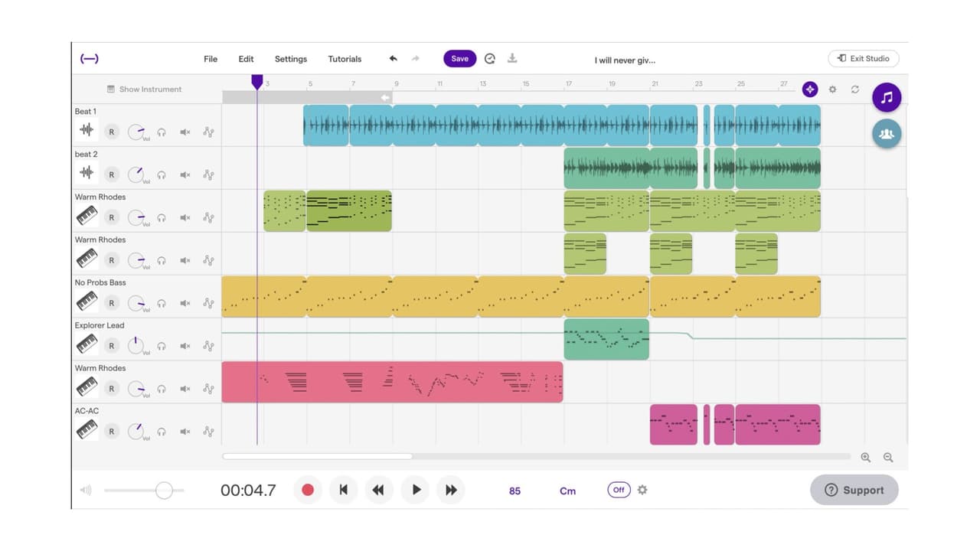Adjust the master volume slider

(165, 490)
